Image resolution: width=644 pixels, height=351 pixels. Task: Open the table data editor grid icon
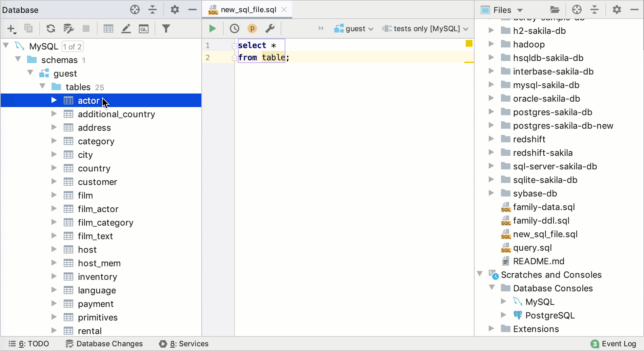pos(108,28)
